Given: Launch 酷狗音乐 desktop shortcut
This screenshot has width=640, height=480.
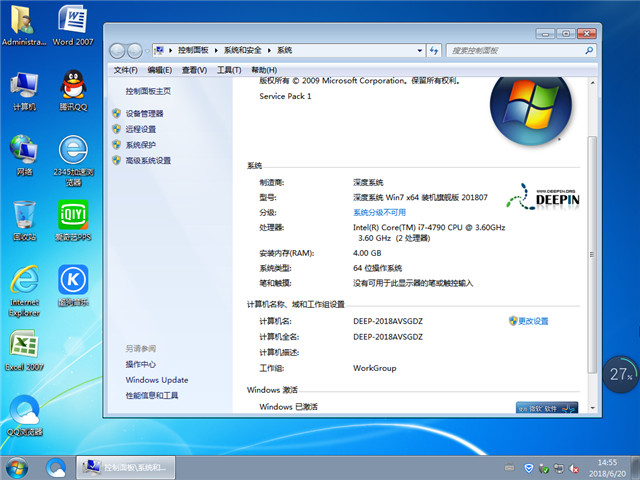Looking at the screenshot, I should pos(73,286).
